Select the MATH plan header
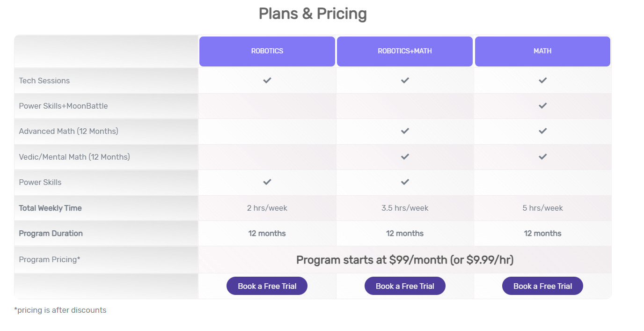Image resolution: width=644 pixels, height=331 pixels. [542, 51]
